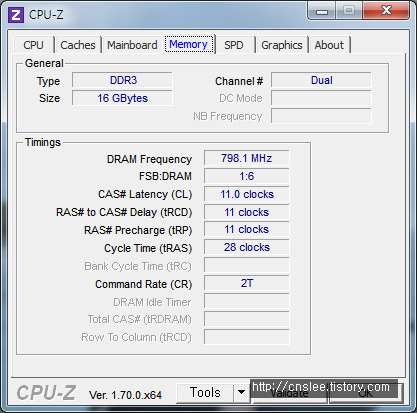Expand the Tools dropdown arrow

click(x=241, y=393)
